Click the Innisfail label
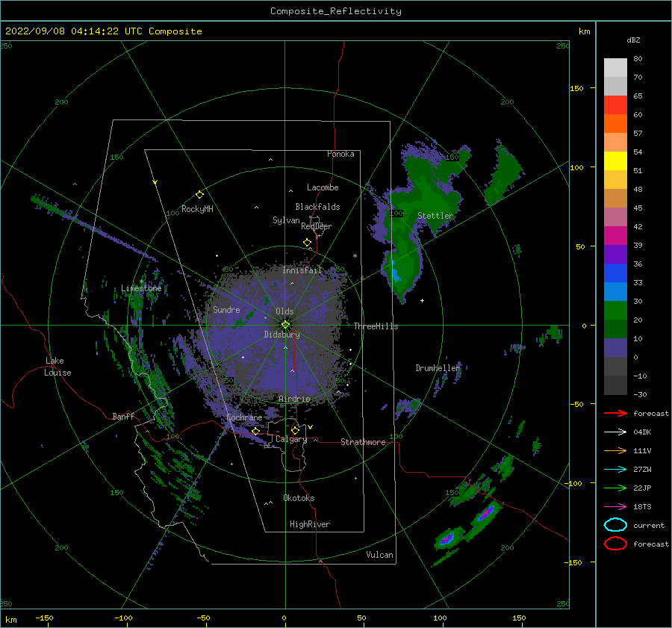 [x=302, y=270]
